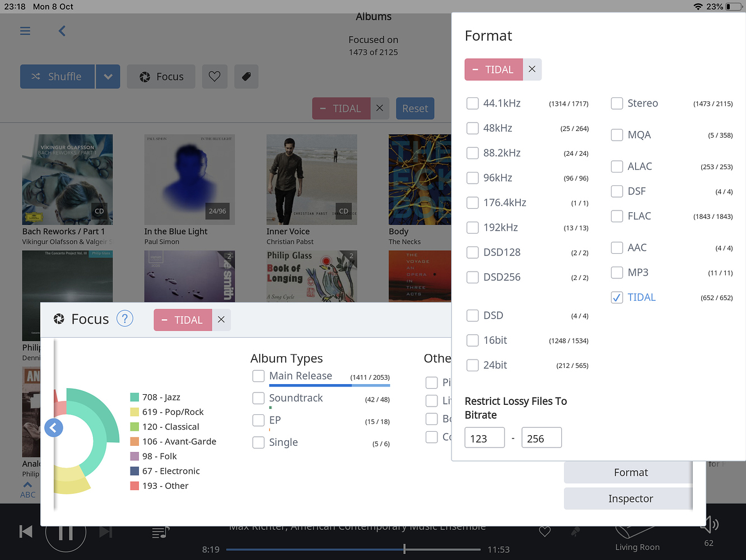
Task: Check the 48kHz format box
Action: pos(473,128)
